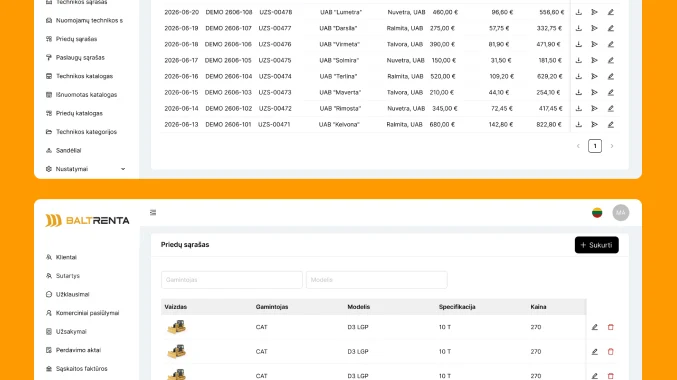Edit the second CAT D3 LGP attachment
This screenshot has height=380, width=677.
coord(595,352)
